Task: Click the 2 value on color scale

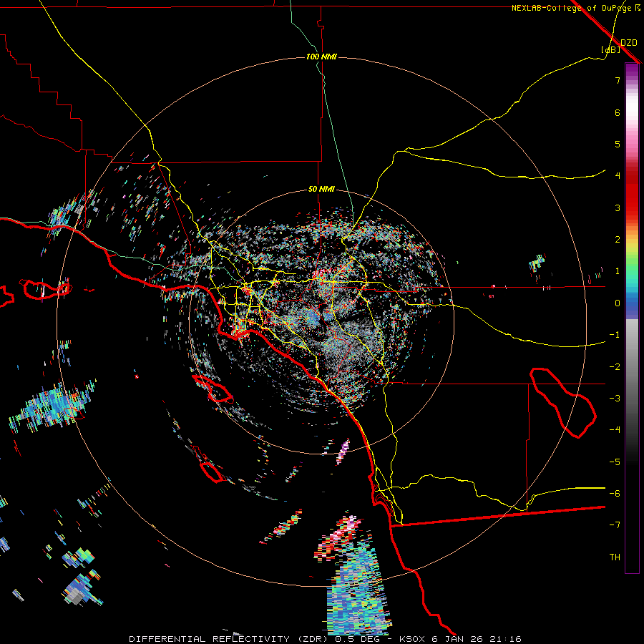Action: click(x=618, y=240)
